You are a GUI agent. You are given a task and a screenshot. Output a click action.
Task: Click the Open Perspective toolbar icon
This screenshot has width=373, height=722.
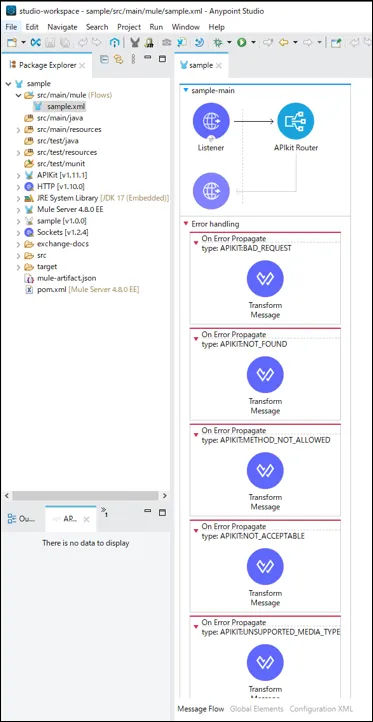click(x=336, y=42)
